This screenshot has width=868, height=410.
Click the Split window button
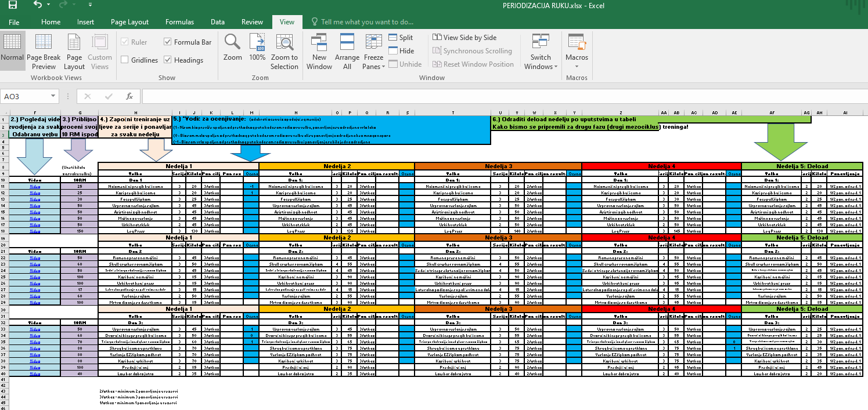[401, 37]
